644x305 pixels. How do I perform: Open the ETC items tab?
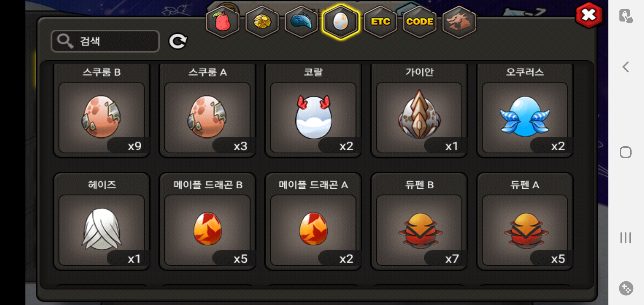coord(380,22)
